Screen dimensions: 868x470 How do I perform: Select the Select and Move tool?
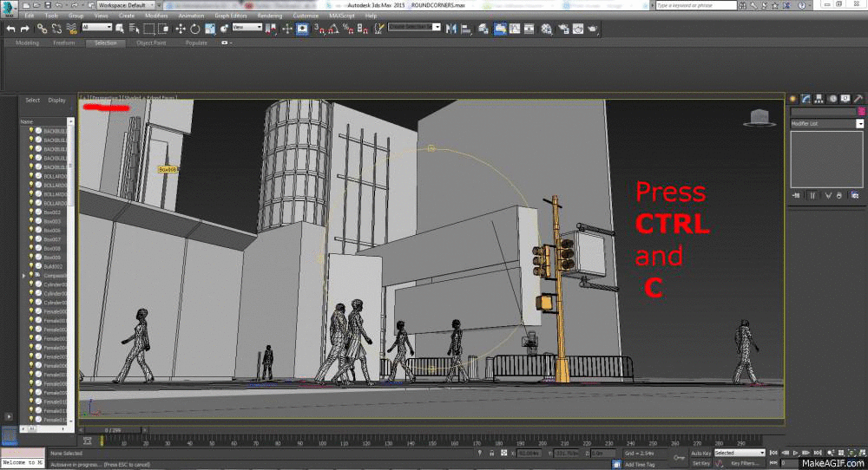tap(181, 29)
